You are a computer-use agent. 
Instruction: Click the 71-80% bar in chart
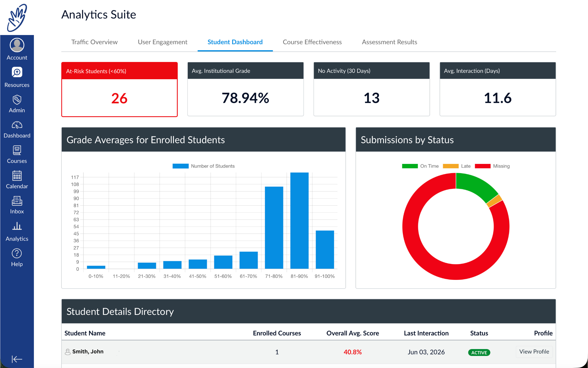pos(274,228)
